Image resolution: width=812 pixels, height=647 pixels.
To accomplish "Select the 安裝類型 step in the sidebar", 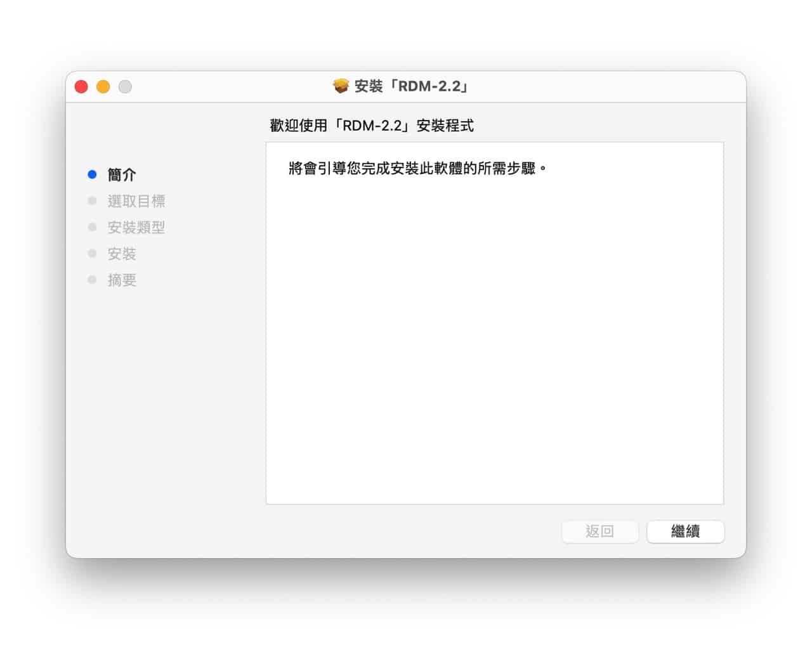I will point(136,227).
